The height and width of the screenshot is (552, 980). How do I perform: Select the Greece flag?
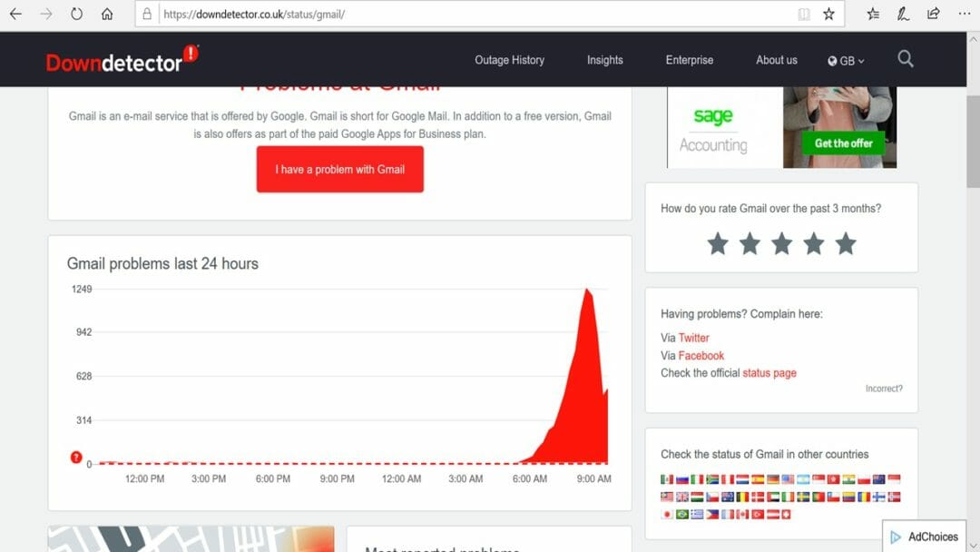coord(697,515)
